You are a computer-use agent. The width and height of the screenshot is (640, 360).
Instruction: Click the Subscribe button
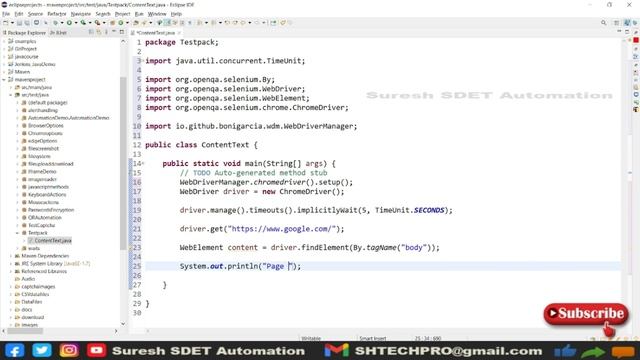pyautogui.click(x=586, y=314)
